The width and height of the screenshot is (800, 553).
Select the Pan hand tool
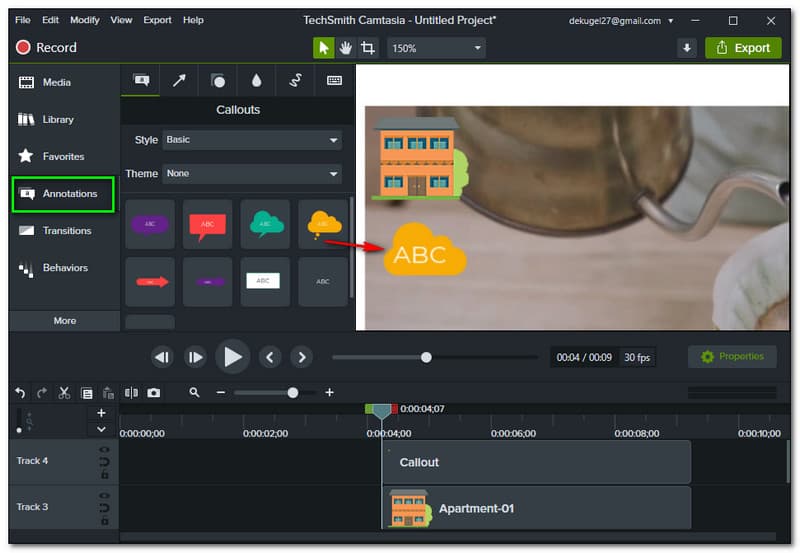pos(346,48)
